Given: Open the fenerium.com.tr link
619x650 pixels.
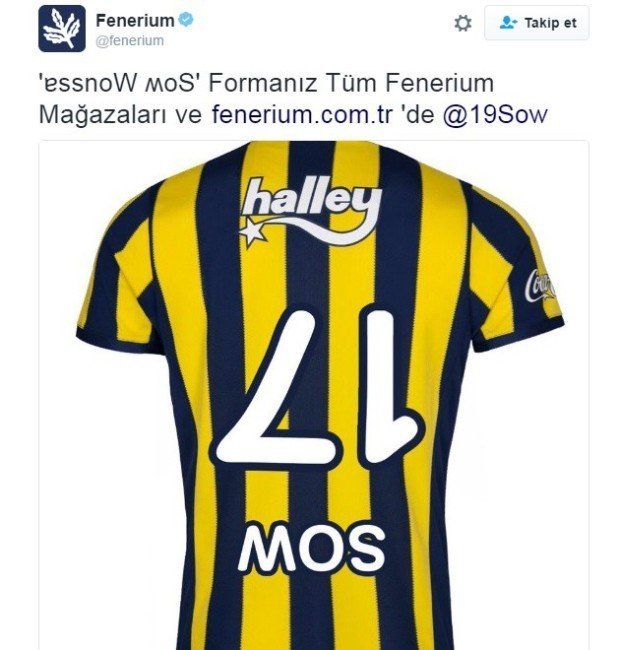Looking at the screenshot, I should coord(301,114).
